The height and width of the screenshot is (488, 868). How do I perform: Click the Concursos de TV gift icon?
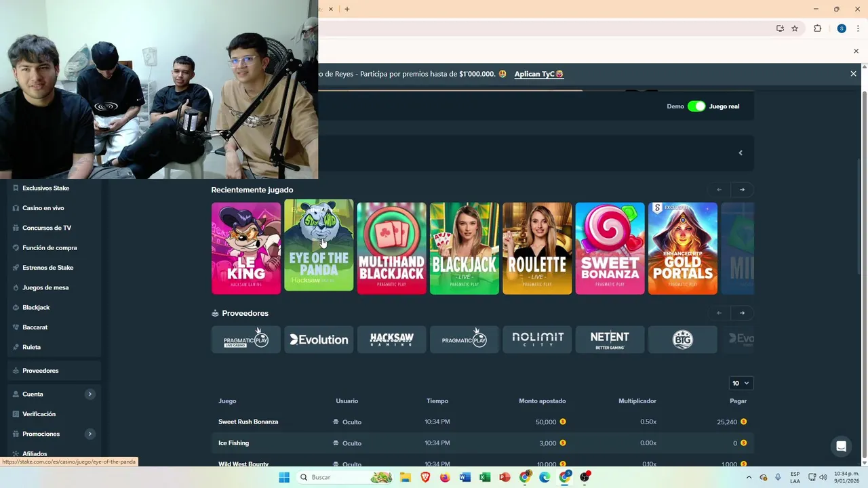[16, 228]
